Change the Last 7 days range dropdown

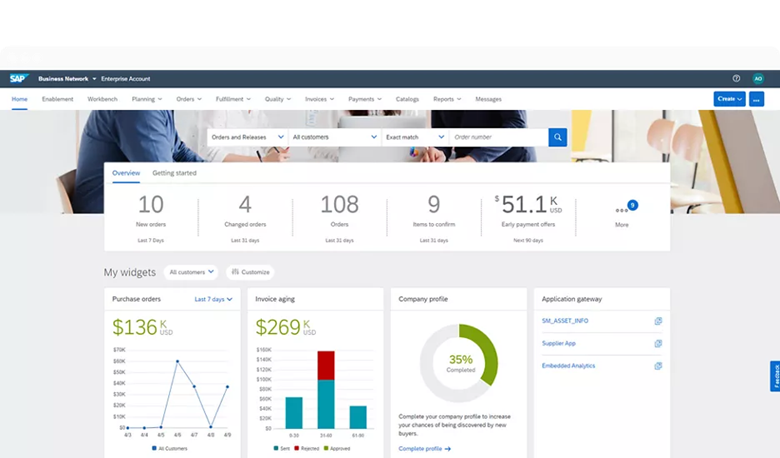pos(213,299)
